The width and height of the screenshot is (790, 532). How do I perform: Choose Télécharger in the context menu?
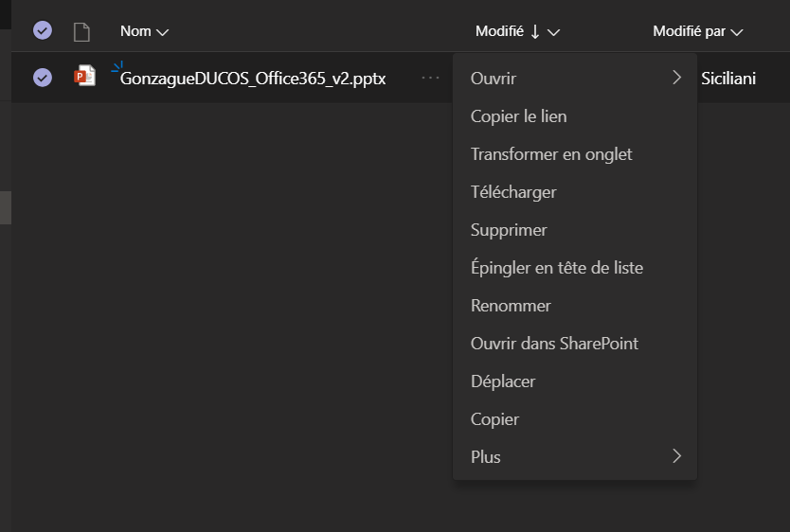coord(513,192)
